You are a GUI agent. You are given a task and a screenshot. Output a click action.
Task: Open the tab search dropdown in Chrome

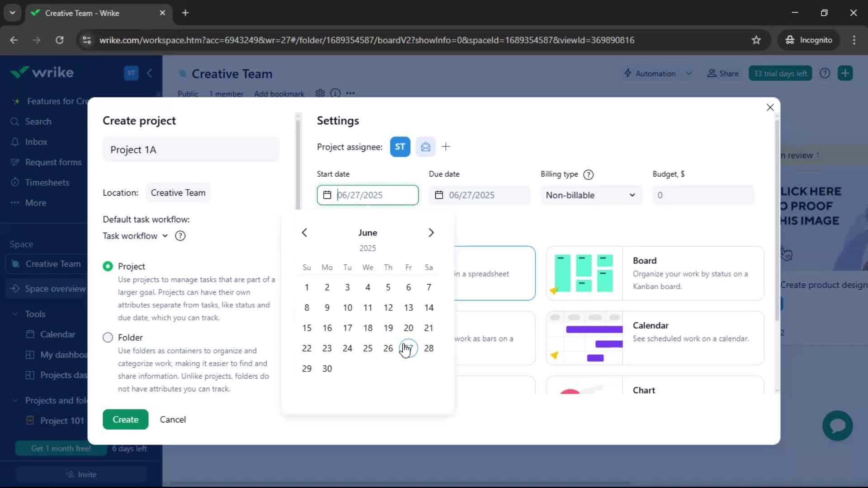13,13
